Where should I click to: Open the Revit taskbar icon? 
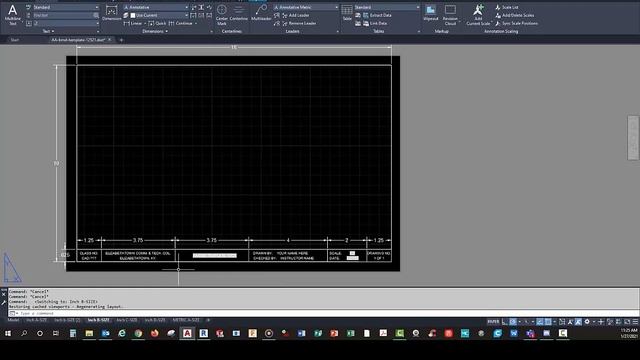(204, 333)
